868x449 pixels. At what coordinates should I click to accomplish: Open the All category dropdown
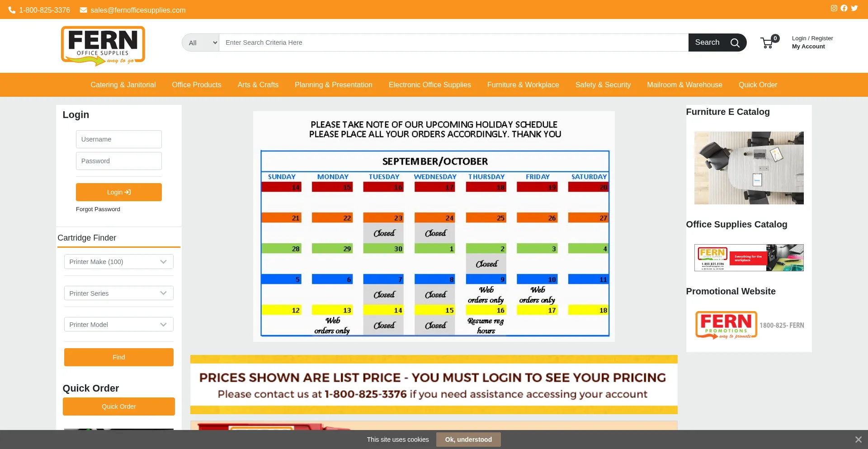[x=201, y=43]
